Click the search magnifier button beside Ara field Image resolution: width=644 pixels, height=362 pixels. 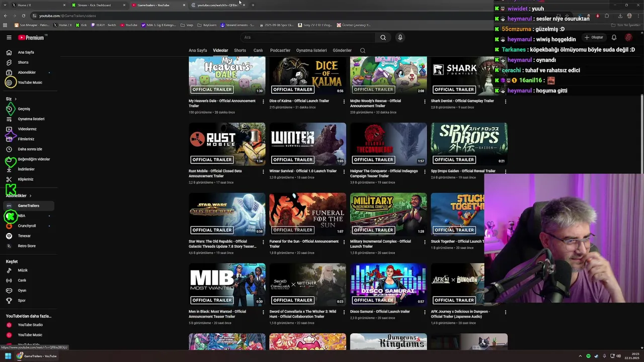click(x=383, y=37)
